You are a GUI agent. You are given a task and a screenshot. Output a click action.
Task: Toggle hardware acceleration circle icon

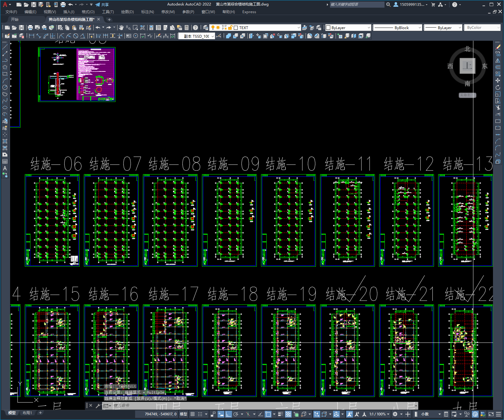coord(475,414)
